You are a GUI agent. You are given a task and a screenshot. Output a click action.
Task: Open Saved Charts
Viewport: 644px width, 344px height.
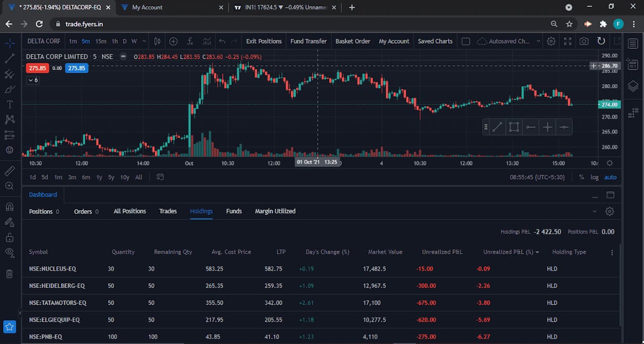click(435, 41)
